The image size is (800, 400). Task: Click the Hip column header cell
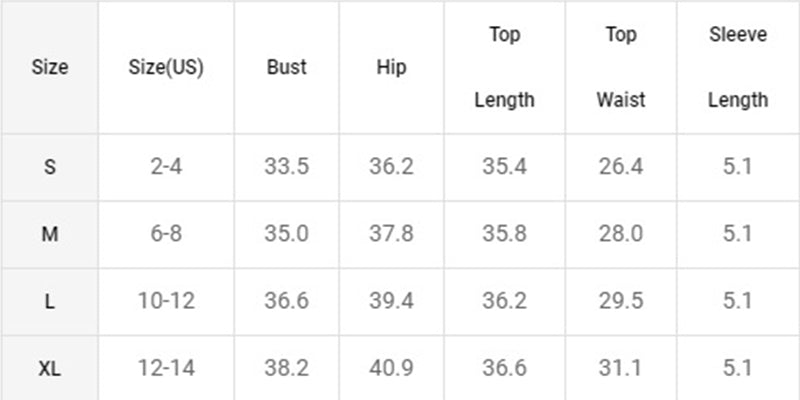coord(391,68)
